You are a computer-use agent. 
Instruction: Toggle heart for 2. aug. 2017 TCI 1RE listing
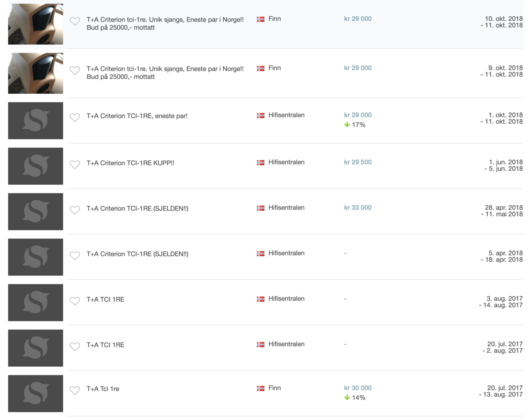[75, 346]
